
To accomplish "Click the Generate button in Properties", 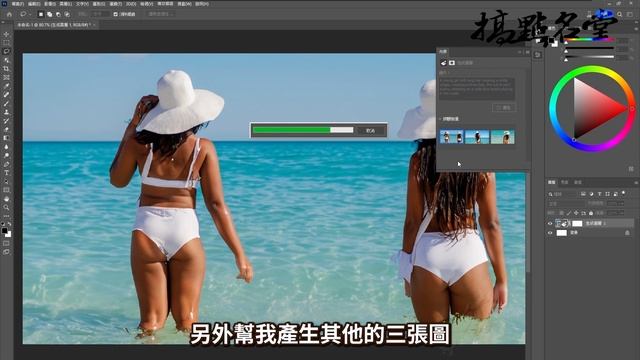I will click(504, 108).
